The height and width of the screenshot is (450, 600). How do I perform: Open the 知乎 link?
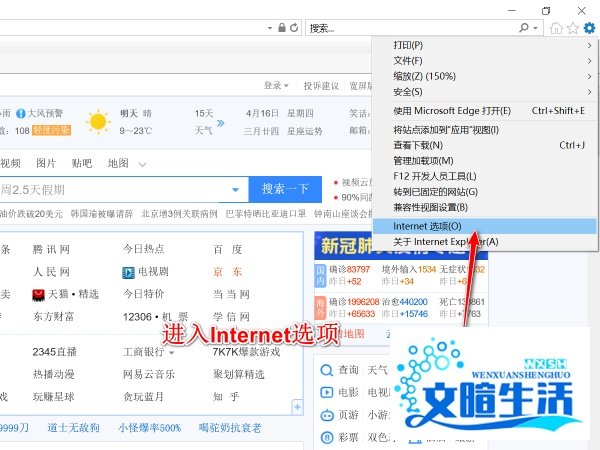click(x=227, y=397)
